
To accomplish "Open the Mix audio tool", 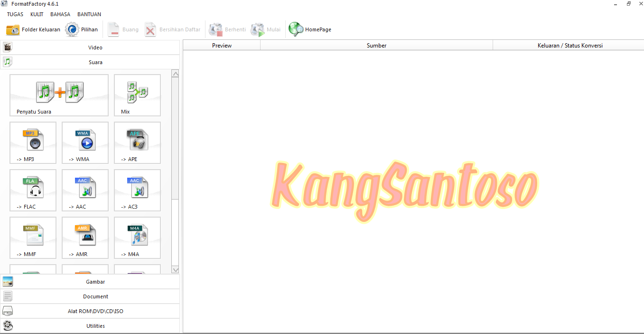I will click(x=137, y=95).
